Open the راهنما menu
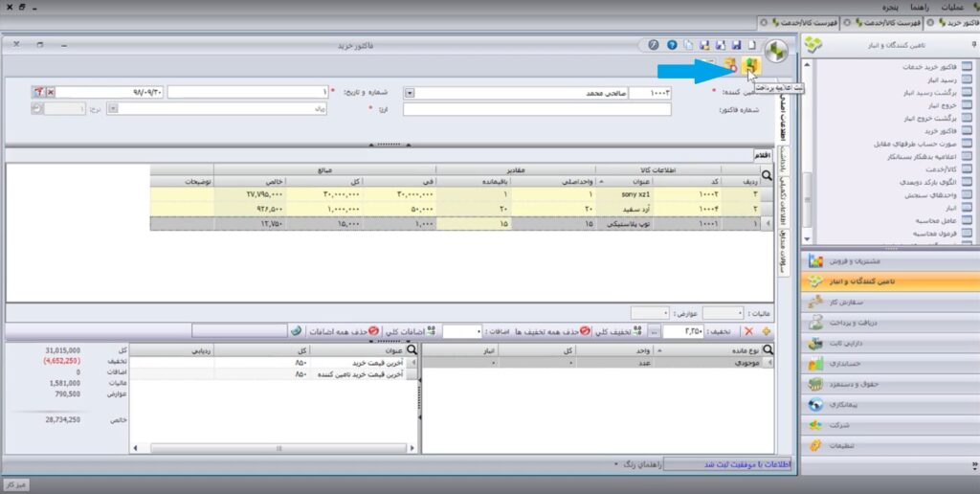The image size is (980, 494). [x=921, y=7]
